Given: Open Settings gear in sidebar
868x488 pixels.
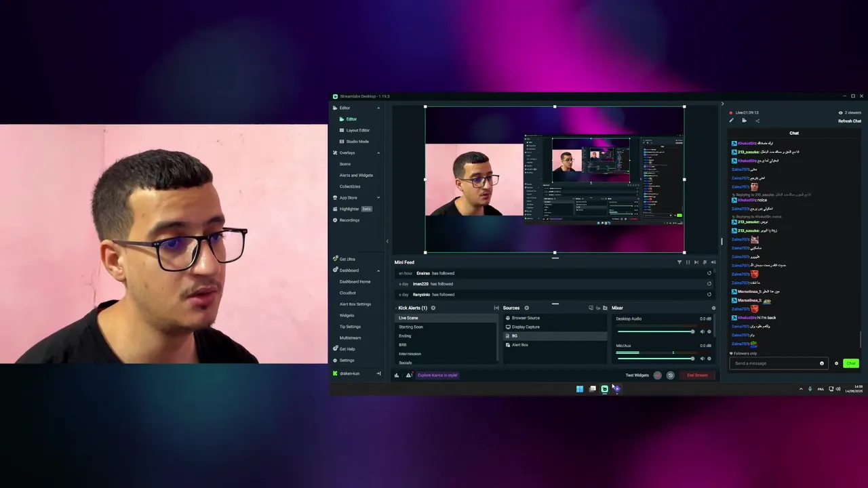Looking at the screenshot, I should (x=335, y=361).
